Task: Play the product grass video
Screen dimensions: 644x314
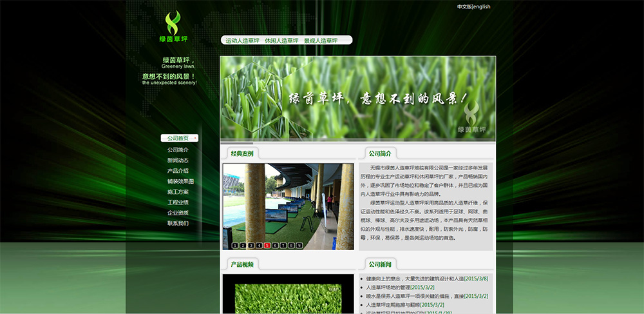Action: [x=289, y=294]
